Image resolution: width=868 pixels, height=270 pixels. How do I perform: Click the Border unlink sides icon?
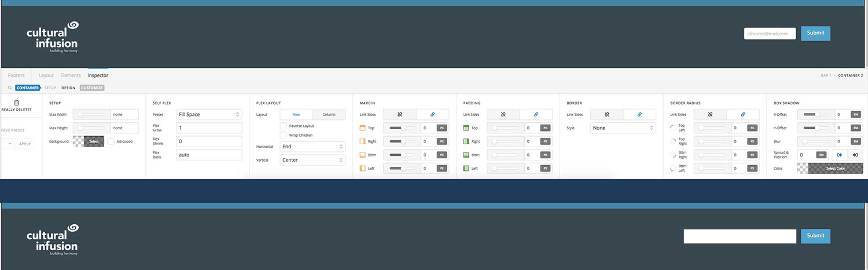pos(606,115)
